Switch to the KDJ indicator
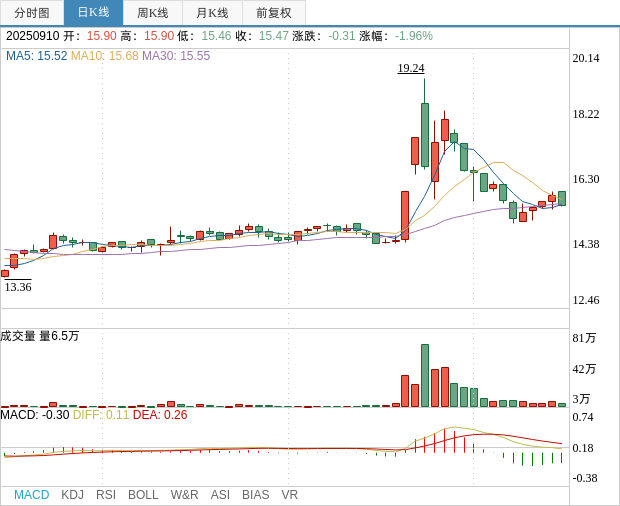Image resolution: width=620 pixels, height=506 pixels. tap(72, 495)
